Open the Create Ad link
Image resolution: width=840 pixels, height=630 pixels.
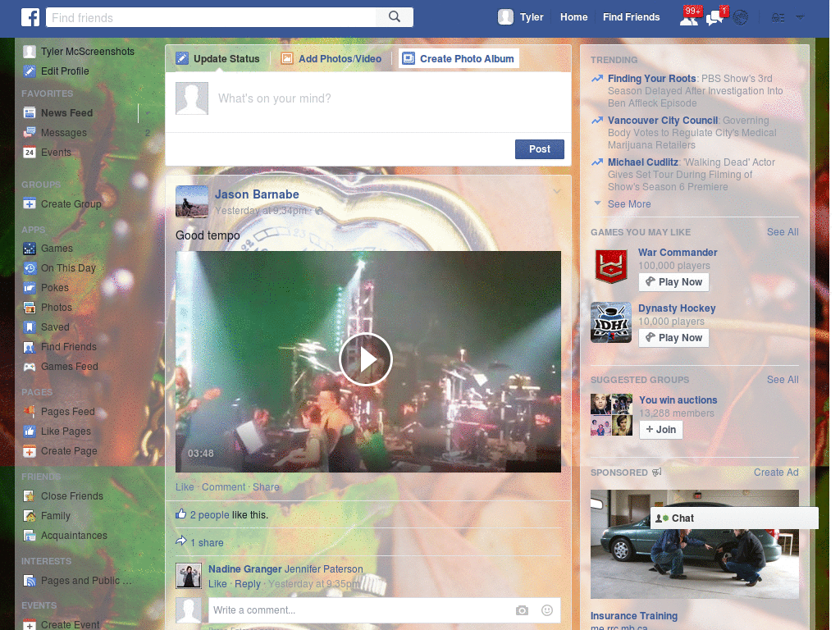[776, 472]
